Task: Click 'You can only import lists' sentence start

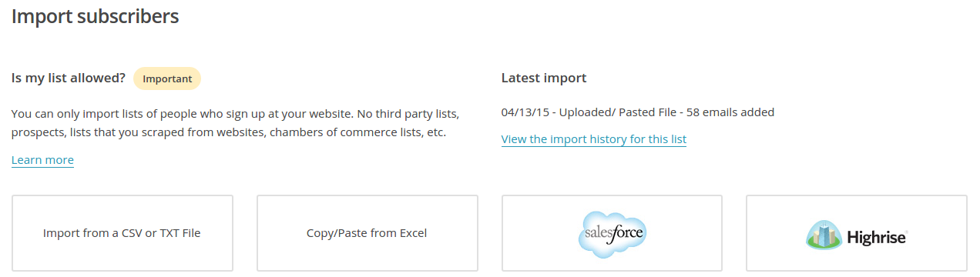Action: point(77,114)
